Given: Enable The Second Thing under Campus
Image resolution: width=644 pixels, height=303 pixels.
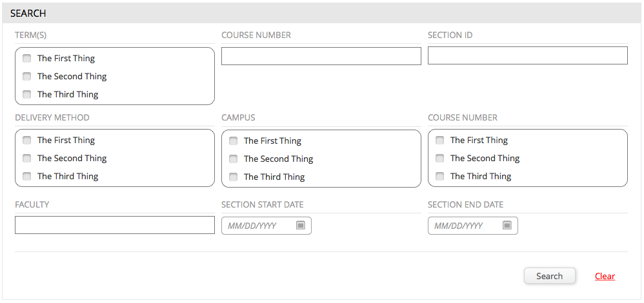Looking at the screenshot, I should pos(234,159).
